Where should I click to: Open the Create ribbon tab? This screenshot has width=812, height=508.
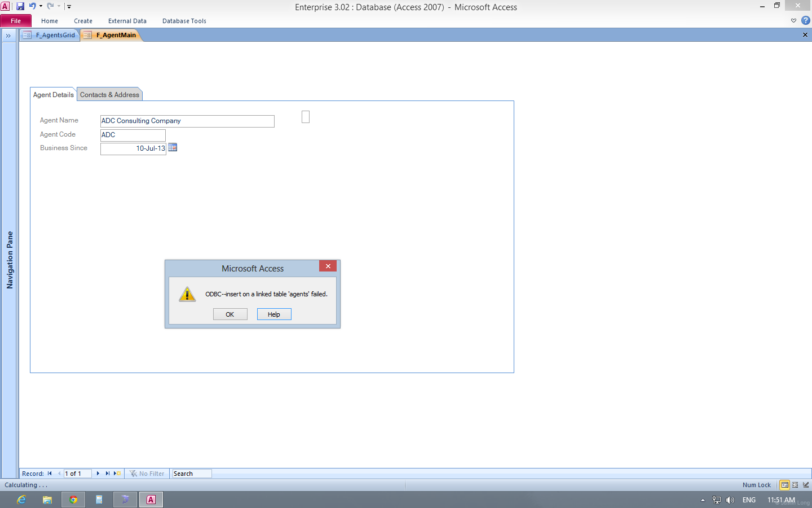tap(83, 21)
